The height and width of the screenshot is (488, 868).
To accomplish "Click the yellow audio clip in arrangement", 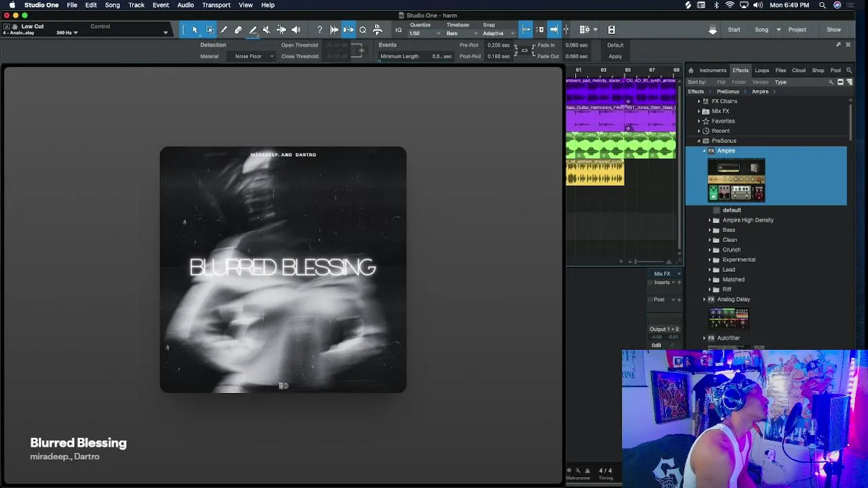I will pyautogui.click(x=595, y=173).
